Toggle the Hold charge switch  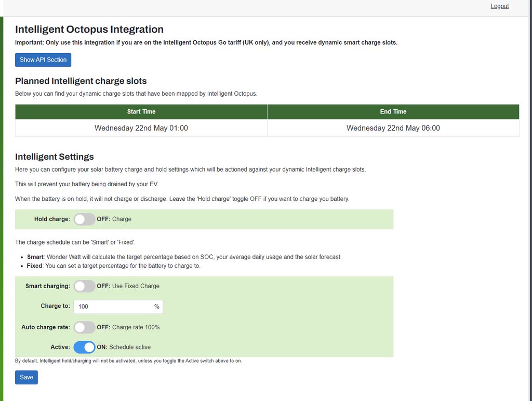(84, 219)
